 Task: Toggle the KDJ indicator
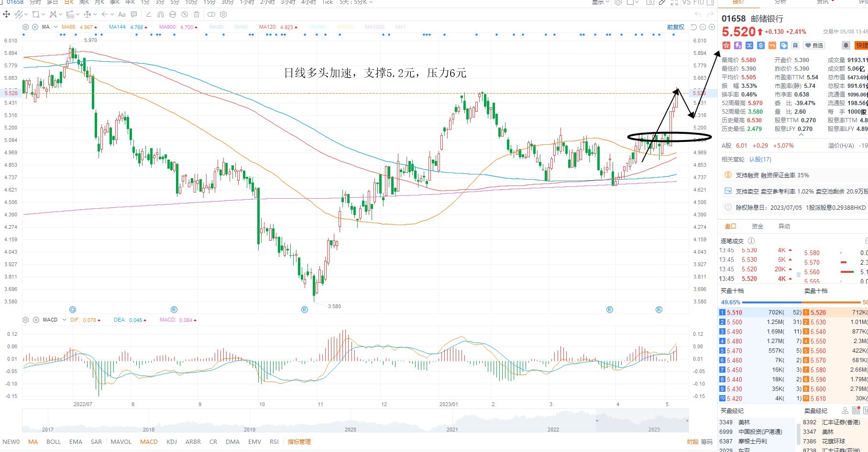172,441
